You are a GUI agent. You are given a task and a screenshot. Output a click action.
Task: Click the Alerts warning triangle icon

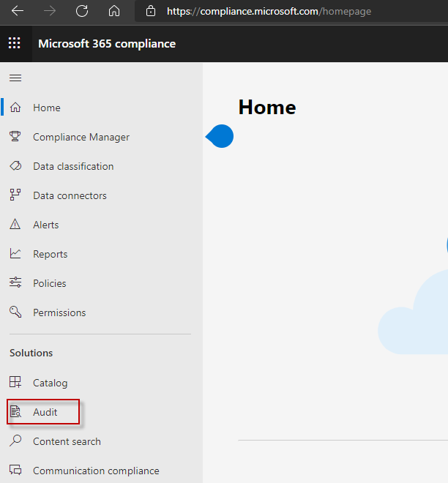pyautogui.click(x=15, y=224)
